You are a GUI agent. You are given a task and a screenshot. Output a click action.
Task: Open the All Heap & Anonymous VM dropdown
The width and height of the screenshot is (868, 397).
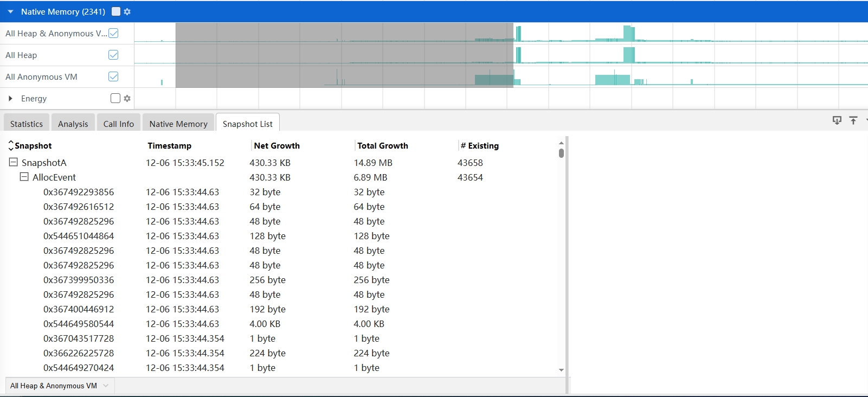[60, 386]
